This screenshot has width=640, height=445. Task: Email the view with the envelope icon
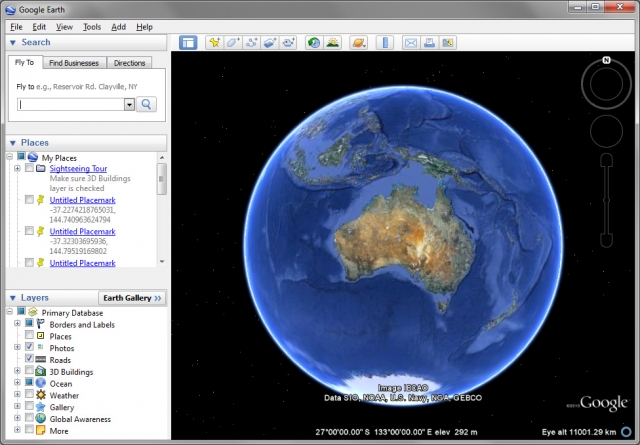click(x=411, y=42)
